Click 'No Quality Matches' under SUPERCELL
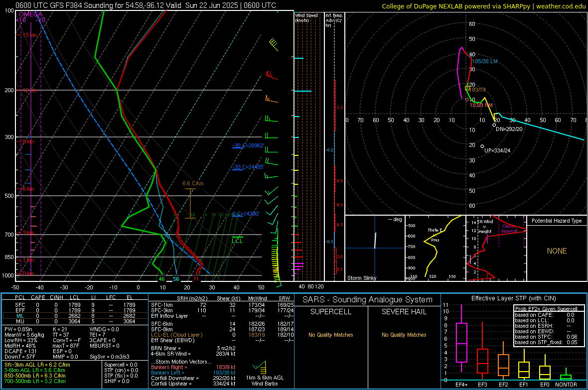The image size is (588, 390). coord(331,335)
